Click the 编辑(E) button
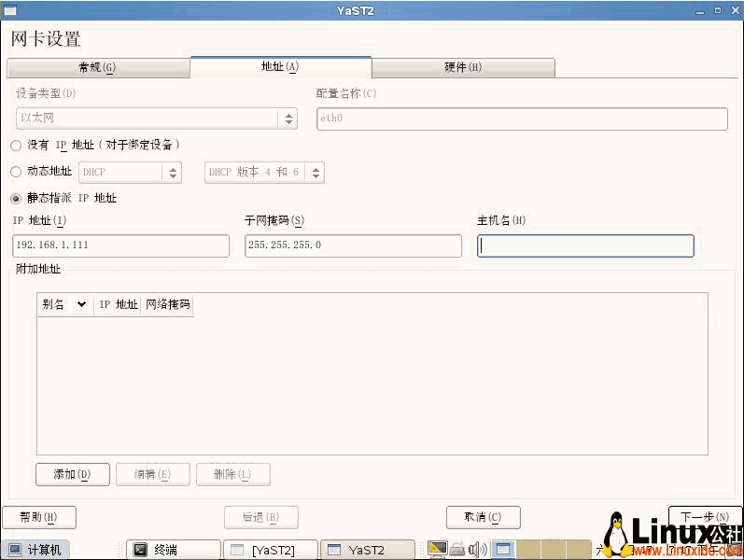 153,474
